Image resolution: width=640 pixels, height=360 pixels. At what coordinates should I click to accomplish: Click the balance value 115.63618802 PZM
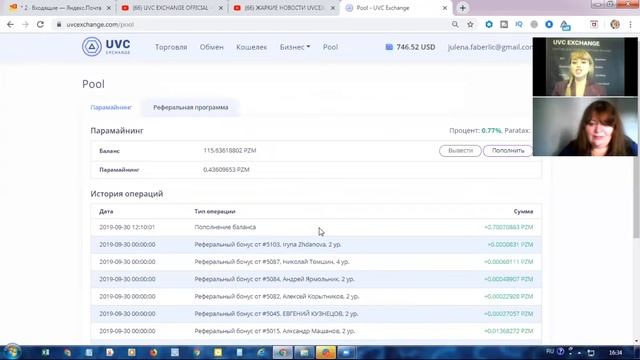(230, 151)
